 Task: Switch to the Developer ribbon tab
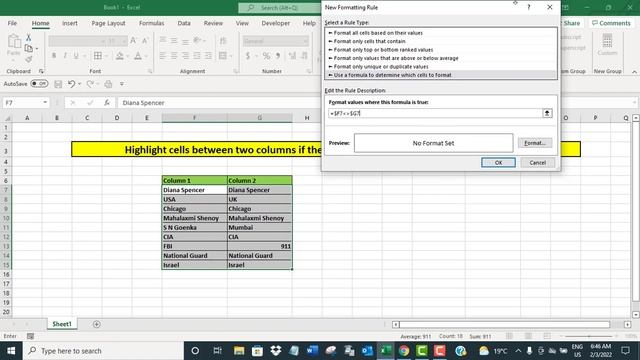pos(276,23)
